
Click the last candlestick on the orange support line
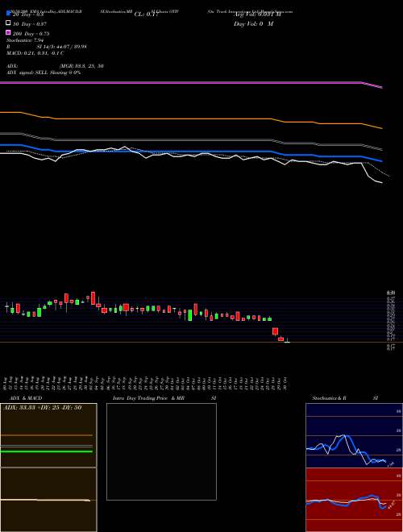coord(287,341)
